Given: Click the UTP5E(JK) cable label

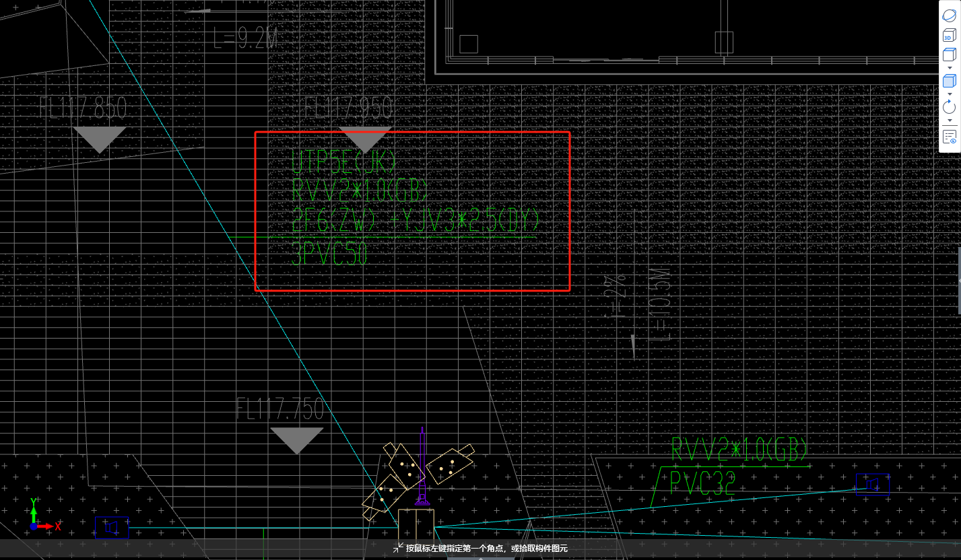Looking at the screenshot, I should click(344, 163).
